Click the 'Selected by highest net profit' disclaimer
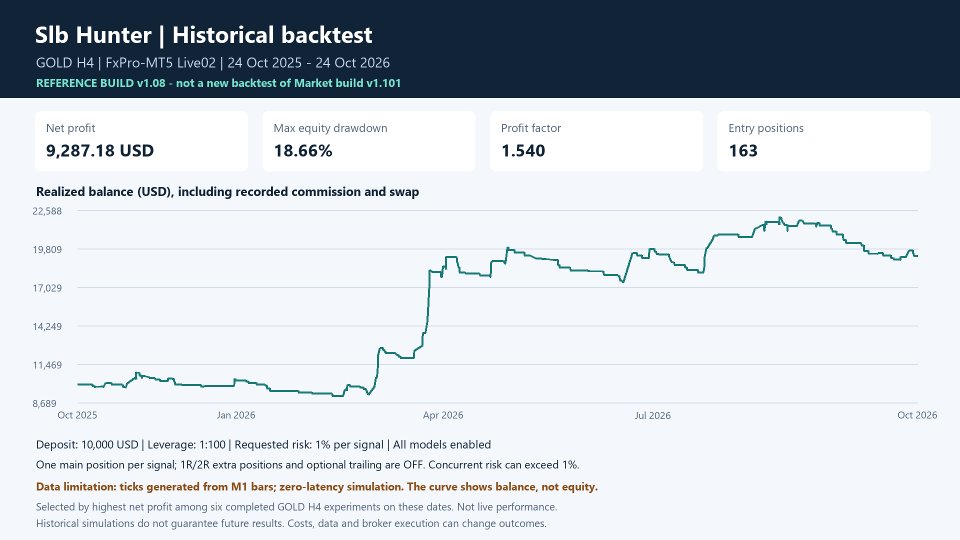Image resolution: width=960 pixels, height=540 pixels. pyautogui.click(x=296, y=507)
